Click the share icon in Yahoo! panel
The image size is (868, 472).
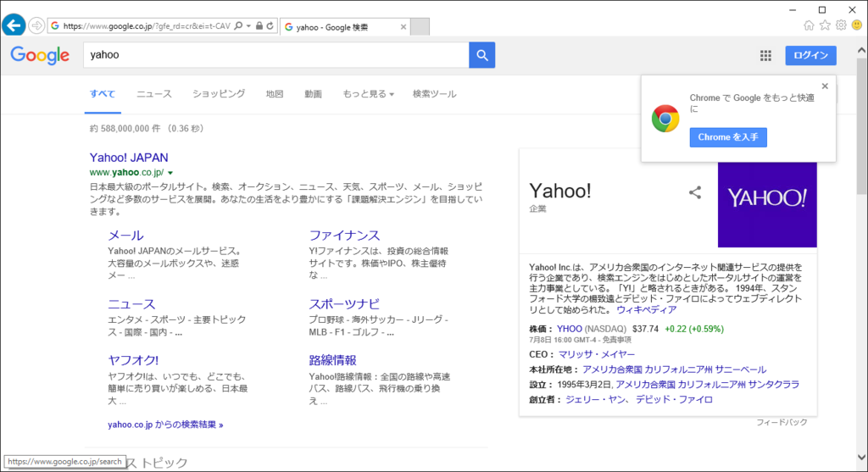pyautogui.click(x=695, y=192)
